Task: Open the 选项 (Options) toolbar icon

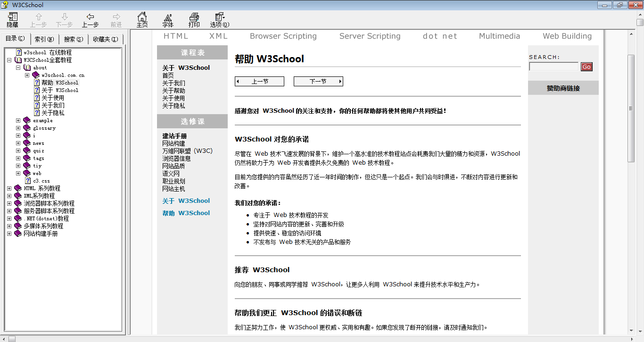Action: point(219,19)
